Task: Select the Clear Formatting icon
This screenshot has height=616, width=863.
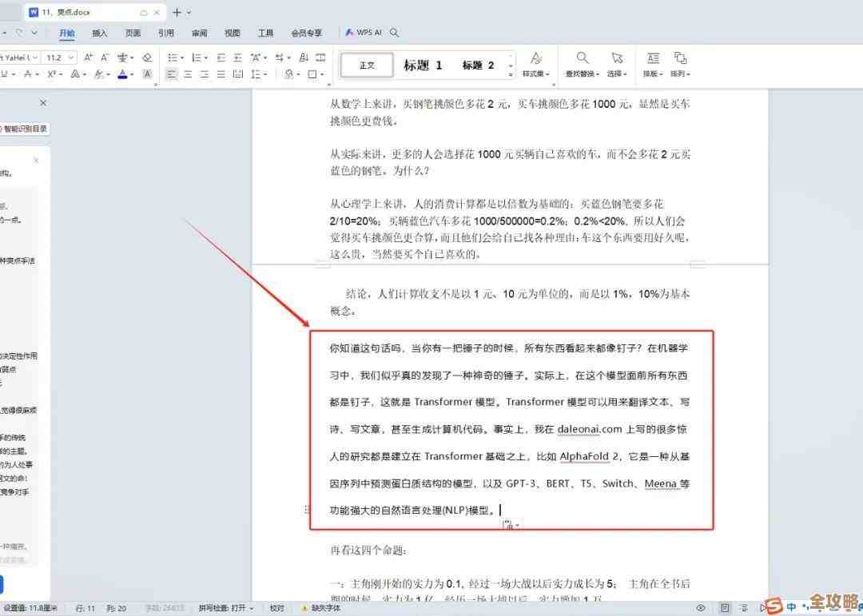Action: (x=148, y=57)
